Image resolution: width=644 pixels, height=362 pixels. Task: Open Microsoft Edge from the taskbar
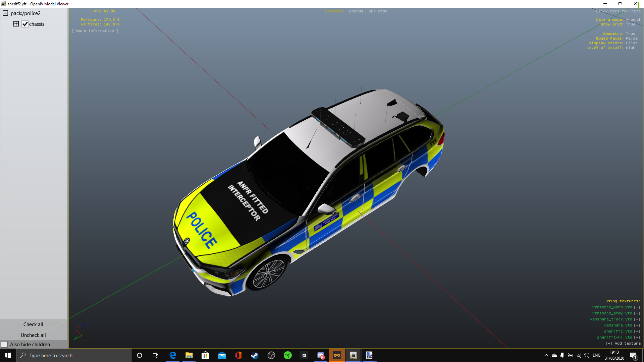tap(173, 355)
